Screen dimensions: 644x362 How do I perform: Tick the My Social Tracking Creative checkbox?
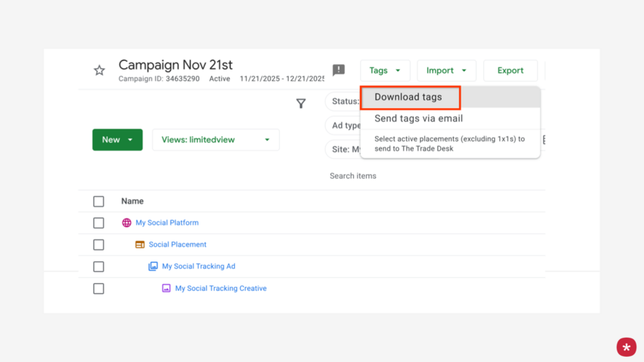tap(98, 289)
